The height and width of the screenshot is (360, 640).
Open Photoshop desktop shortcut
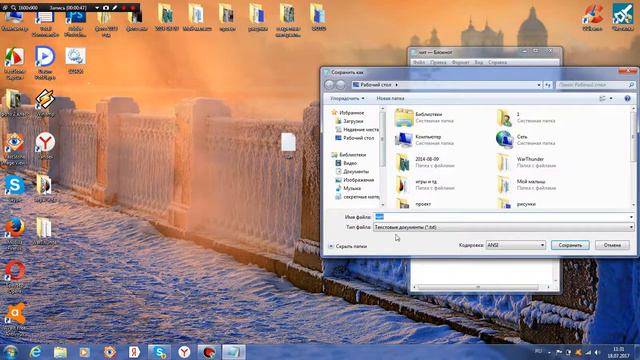tap(76, 23)
